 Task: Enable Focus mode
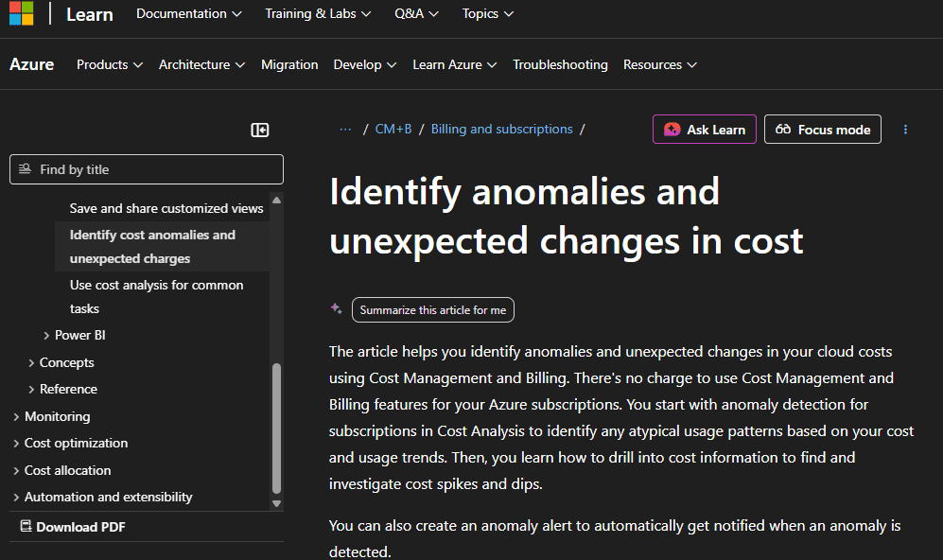pos(823,130)
